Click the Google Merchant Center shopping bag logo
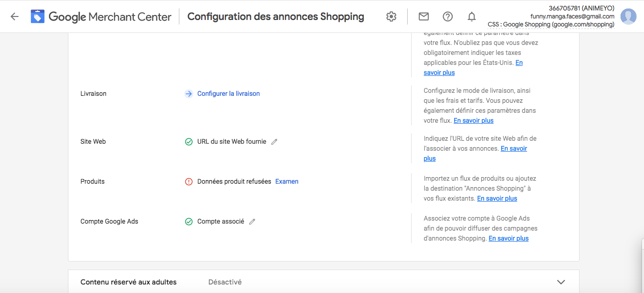The image size is (644, 293). (x=37, y=15)
